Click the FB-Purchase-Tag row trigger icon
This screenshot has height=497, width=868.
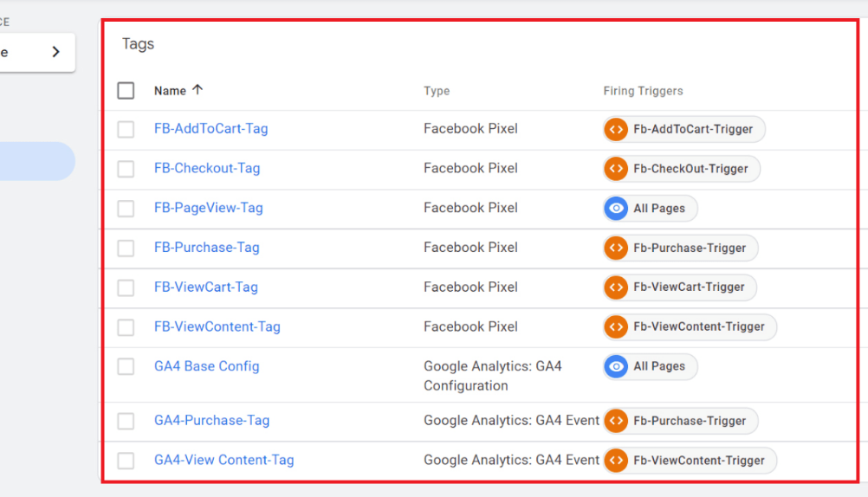pyautogui.click(x=616, y=248)
